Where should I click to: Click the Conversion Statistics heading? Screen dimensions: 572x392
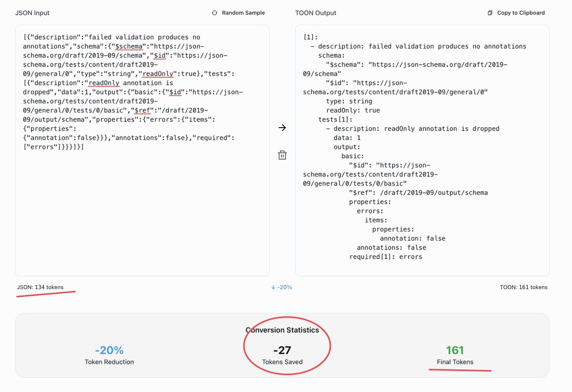click(x=282, y=330)
